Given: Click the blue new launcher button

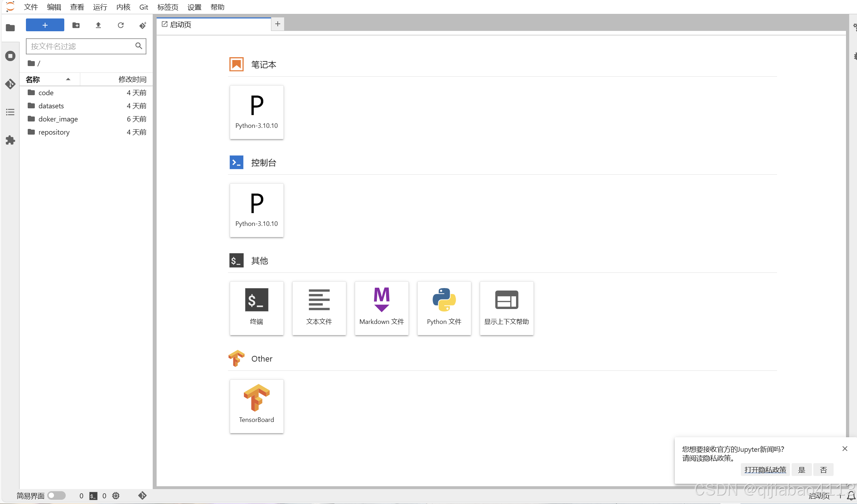Looking at the screenshot, I should [45, 25].
